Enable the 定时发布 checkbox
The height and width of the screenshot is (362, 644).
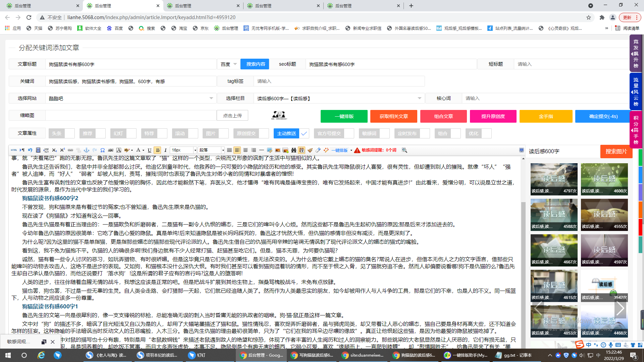[x=425, y=133]
